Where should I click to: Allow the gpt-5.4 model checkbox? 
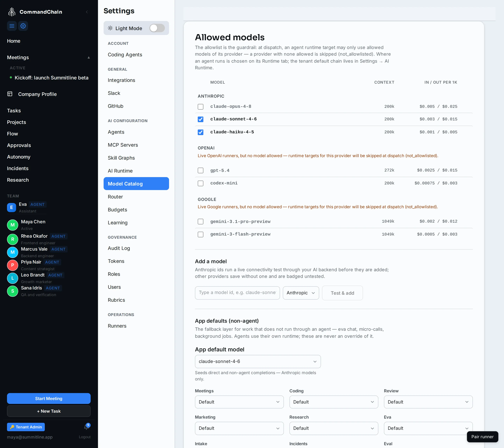201,170
